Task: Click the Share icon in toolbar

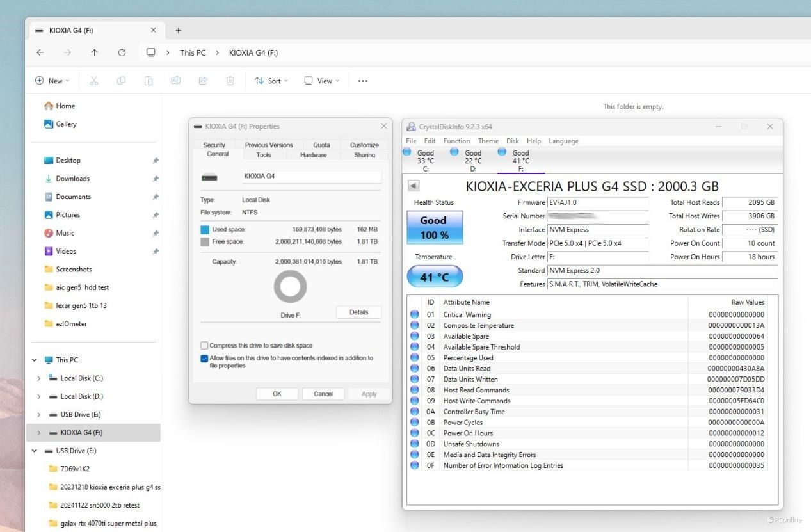Action: (203, 81)
